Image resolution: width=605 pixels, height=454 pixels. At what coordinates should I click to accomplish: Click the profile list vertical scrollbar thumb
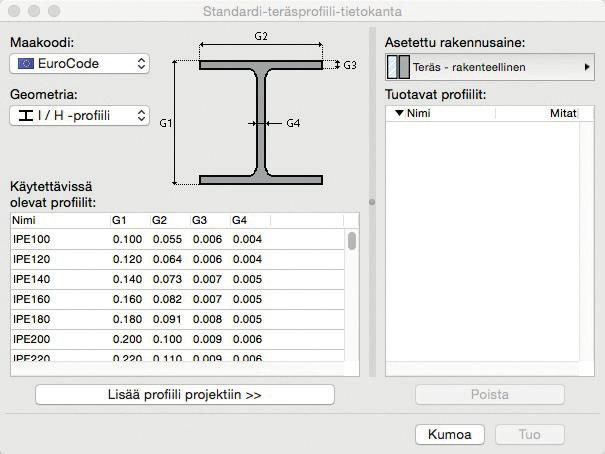pyautogui.click(x=352, y=241)
